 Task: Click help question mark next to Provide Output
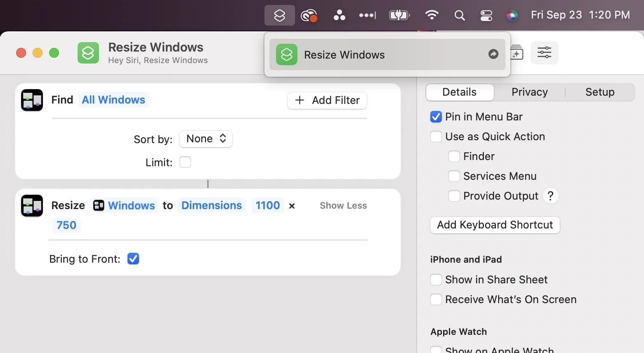pos(551,196)
